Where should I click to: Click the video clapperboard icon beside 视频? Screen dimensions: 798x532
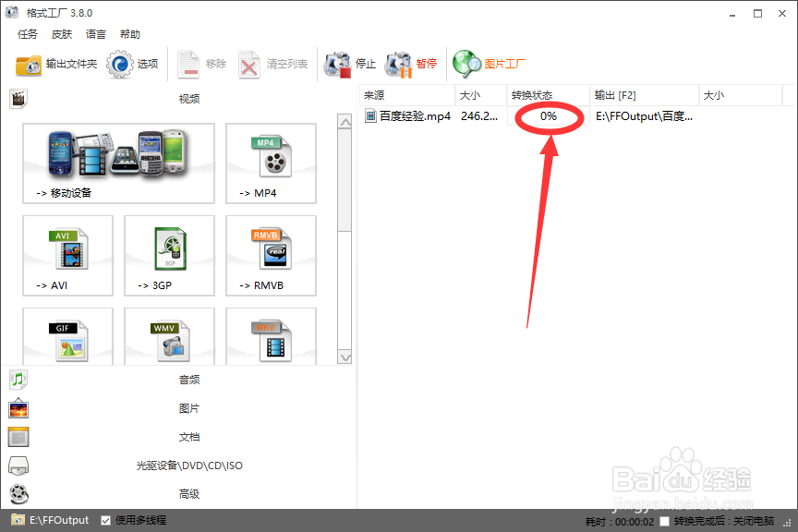(18, 99)
